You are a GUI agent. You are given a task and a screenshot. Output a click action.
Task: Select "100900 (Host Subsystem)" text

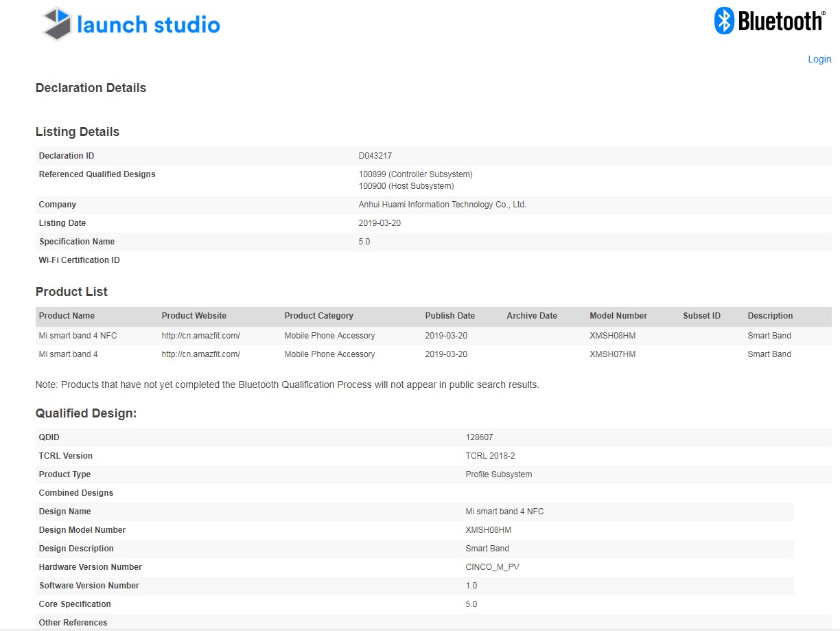click(406, 186)
